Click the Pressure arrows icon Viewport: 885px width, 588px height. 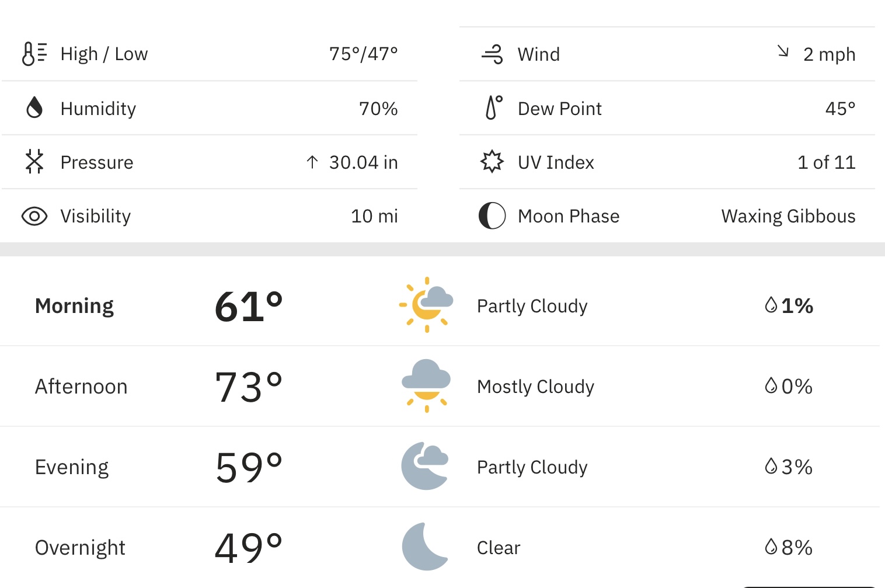click(34, 162)
